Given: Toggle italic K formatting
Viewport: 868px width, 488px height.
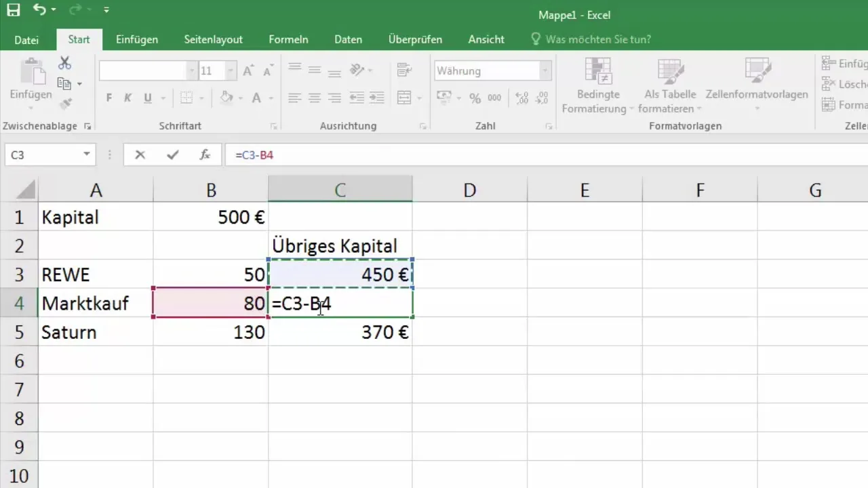Looking at the screenshot, I should (128, 98).
